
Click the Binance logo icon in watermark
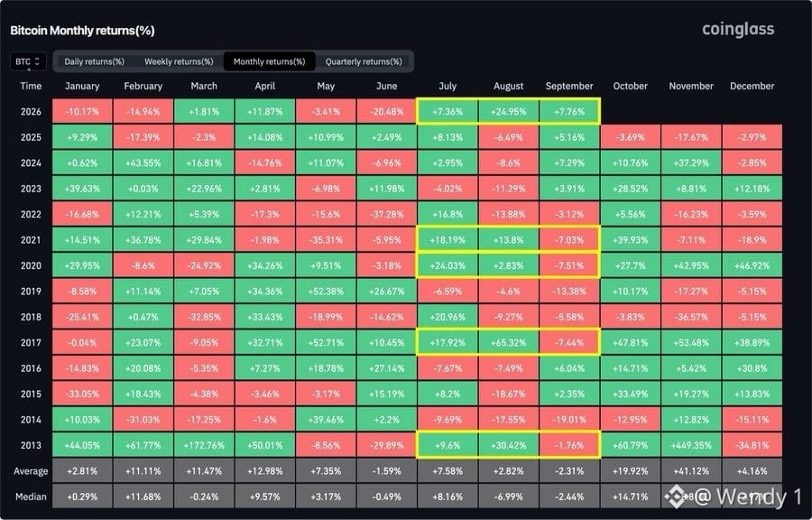point(675,497)
